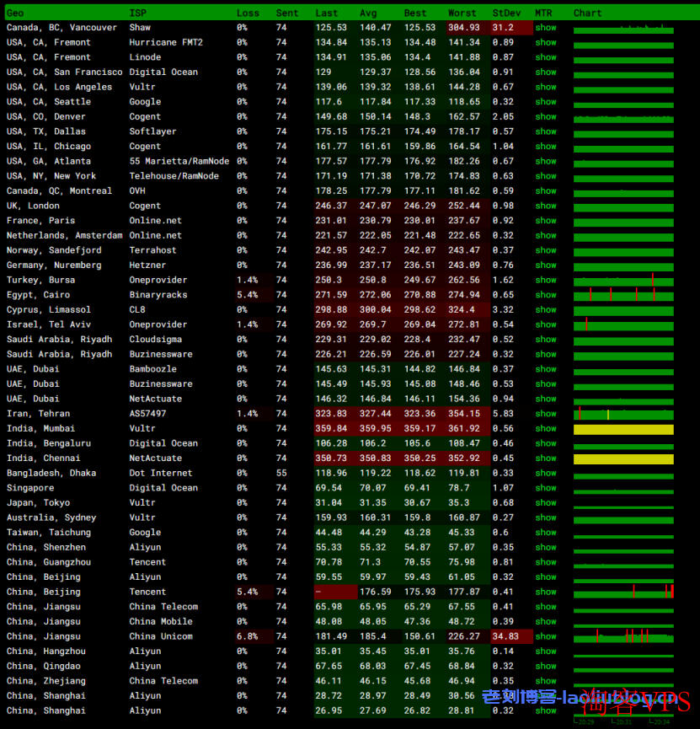Click the Sent column header
This screenshot has height=729, width=700.
coord(286,13)
